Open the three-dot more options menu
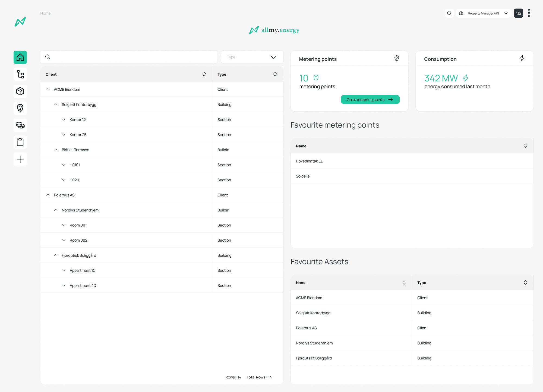 [x=529, y=13]
